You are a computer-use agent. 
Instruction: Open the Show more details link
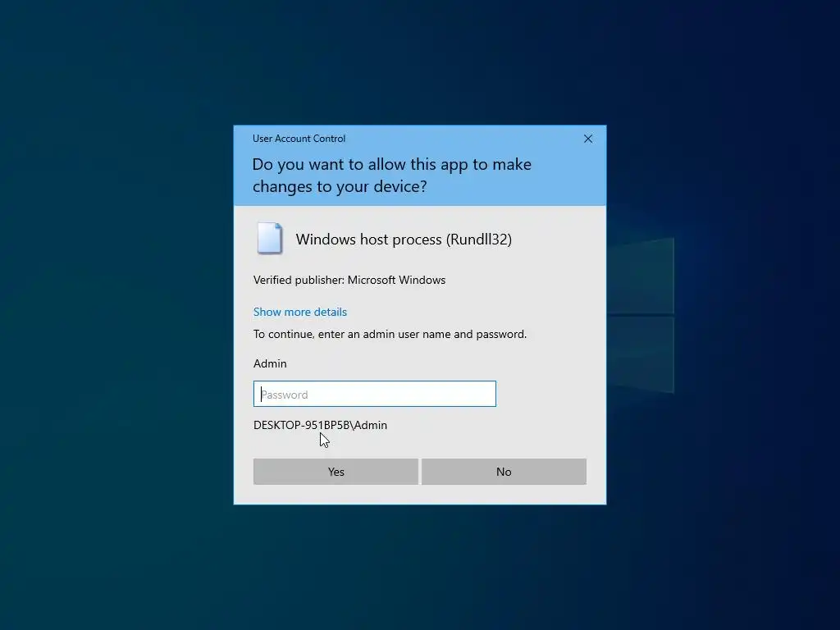[x=300, y=312]
